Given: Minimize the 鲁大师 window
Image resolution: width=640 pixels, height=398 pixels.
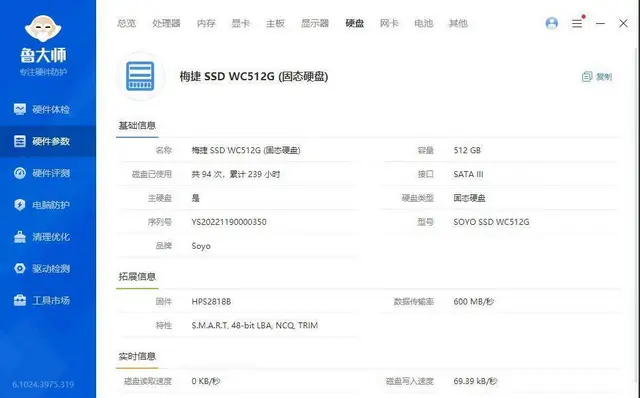Looking at the screenshot, I should [x=600, y=23].
